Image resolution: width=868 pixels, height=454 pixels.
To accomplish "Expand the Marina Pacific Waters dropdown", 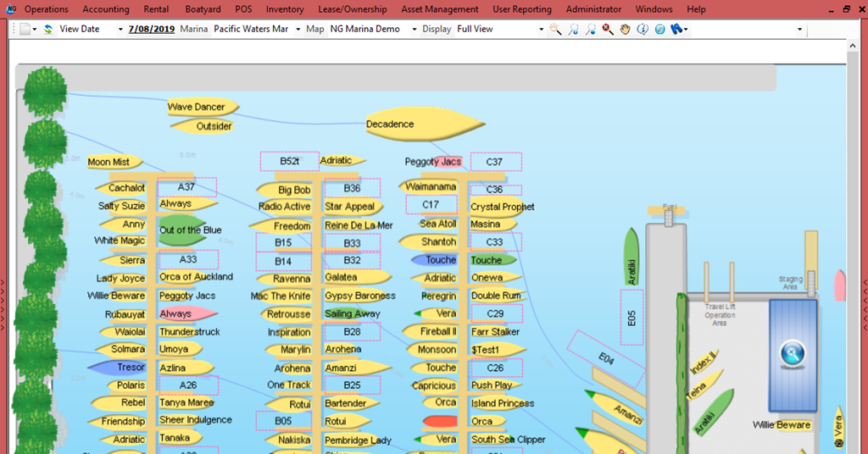I will pos(297,30).
